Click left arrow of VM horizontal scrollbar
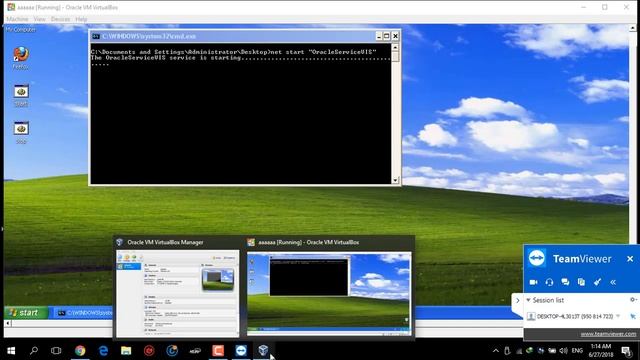This screenshot has height=360, width=640. 7,323
